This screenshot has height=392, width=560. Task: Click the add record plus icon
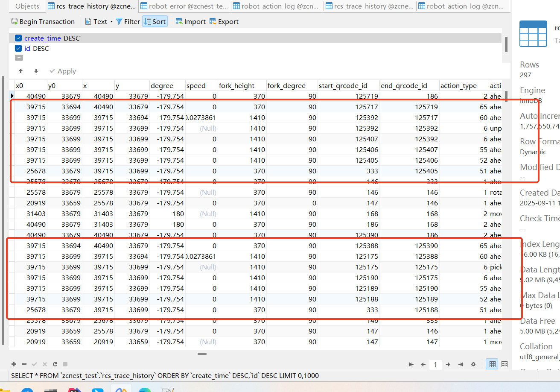point(14,364)
